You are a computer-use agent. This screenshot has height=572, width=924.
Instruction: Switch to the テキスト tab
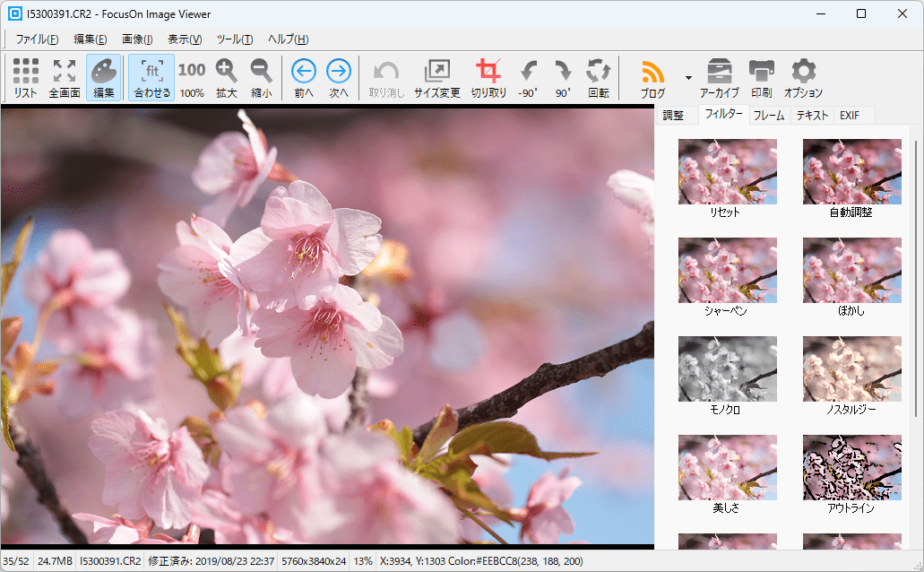[x=813, y=115]
